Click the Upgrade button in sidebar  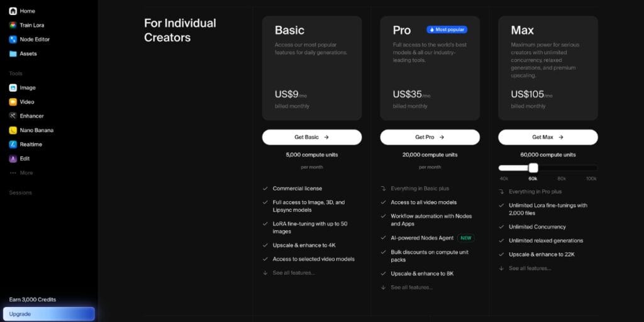(x=49, y=314)
